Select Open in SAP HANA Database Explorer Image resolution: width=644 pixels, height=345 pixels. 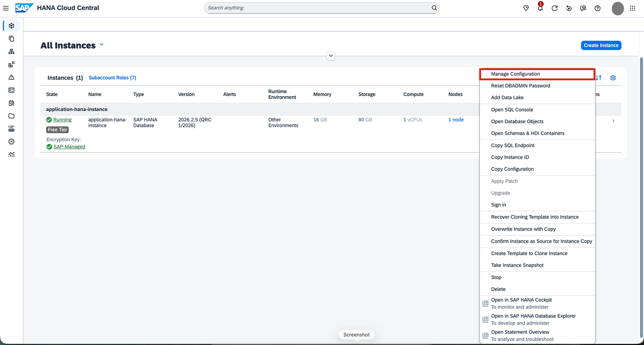pos(537,320)
